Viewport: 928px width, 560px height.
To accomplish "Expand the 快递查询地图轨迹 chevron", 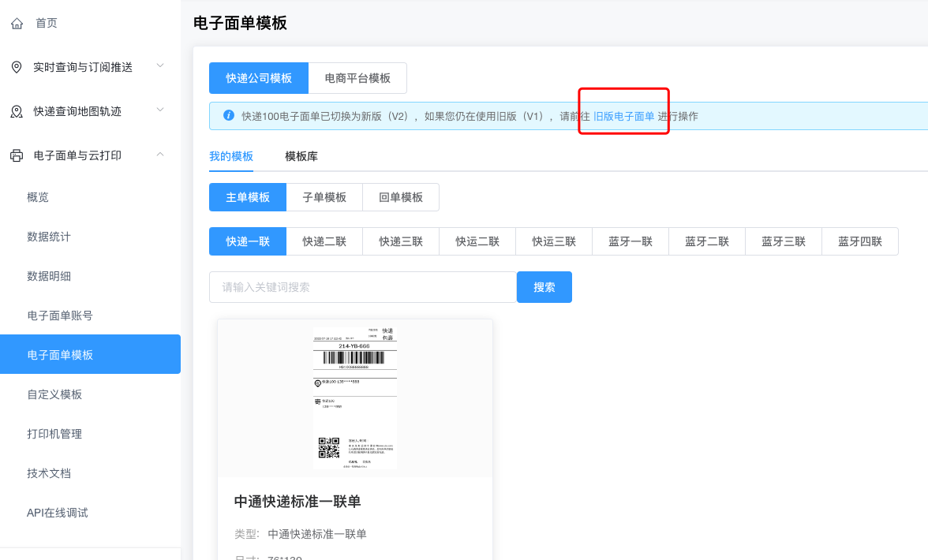I will coord(159,110).
